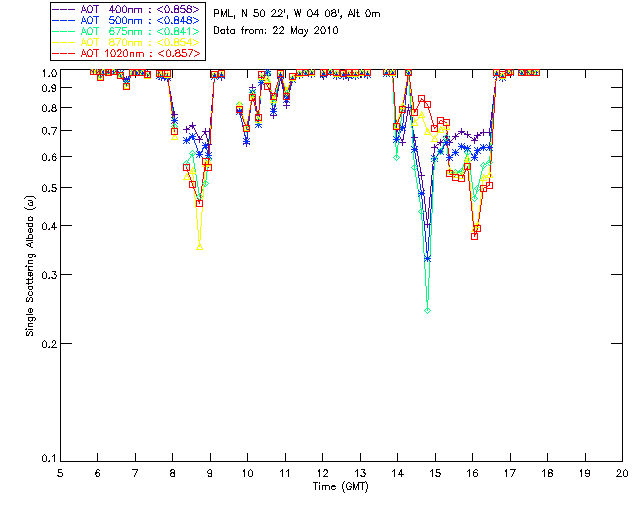Click the y-axis tick label 0.6
Viewport: 640px width, 512px height.
pos(49,157)
